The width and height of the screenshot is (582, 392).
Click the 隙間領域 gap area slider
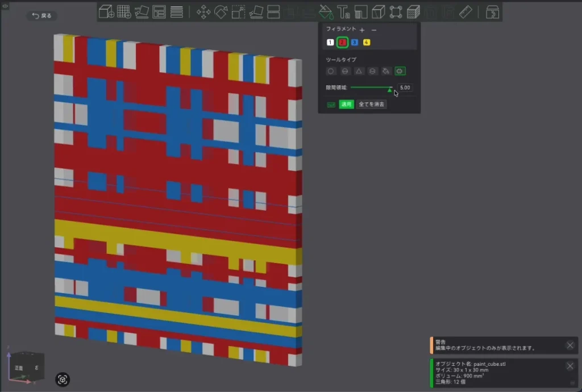tap(371, 88)
